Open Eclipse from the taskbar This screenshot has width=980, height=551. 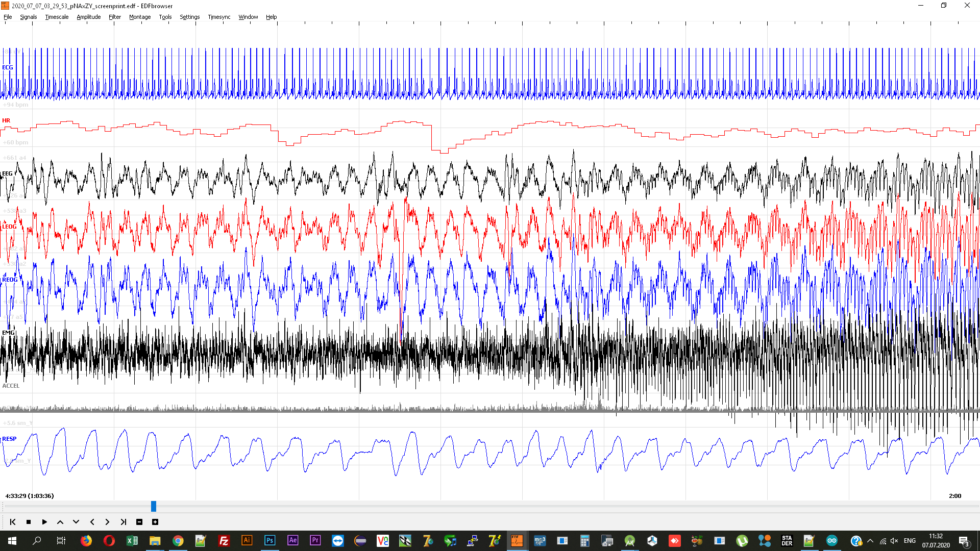click(x=360, y=541)
